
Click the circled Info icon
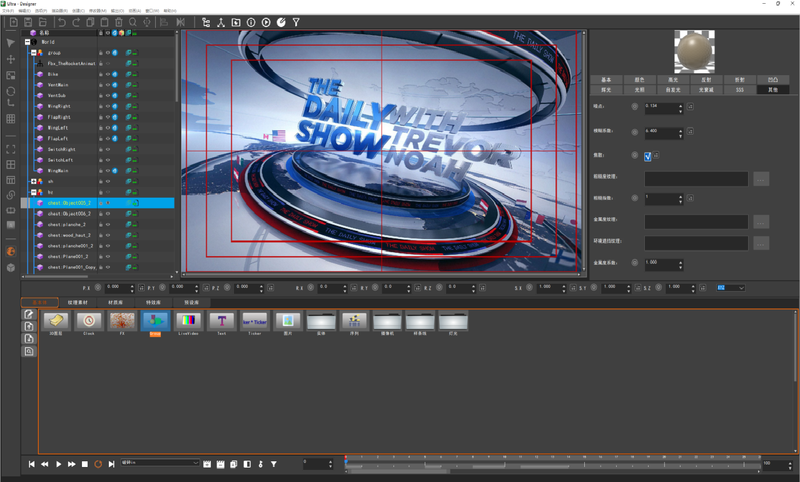(x=251, y=22)
